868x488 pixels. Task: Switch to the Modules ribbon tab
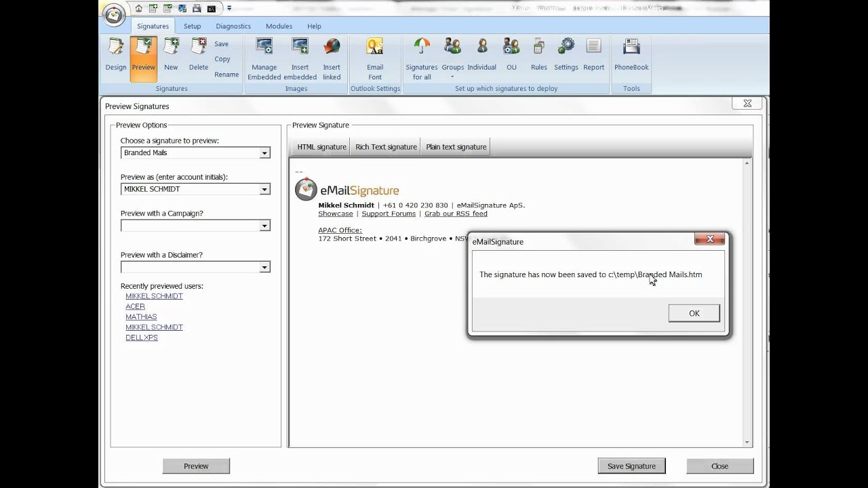(x=279, y=26)
